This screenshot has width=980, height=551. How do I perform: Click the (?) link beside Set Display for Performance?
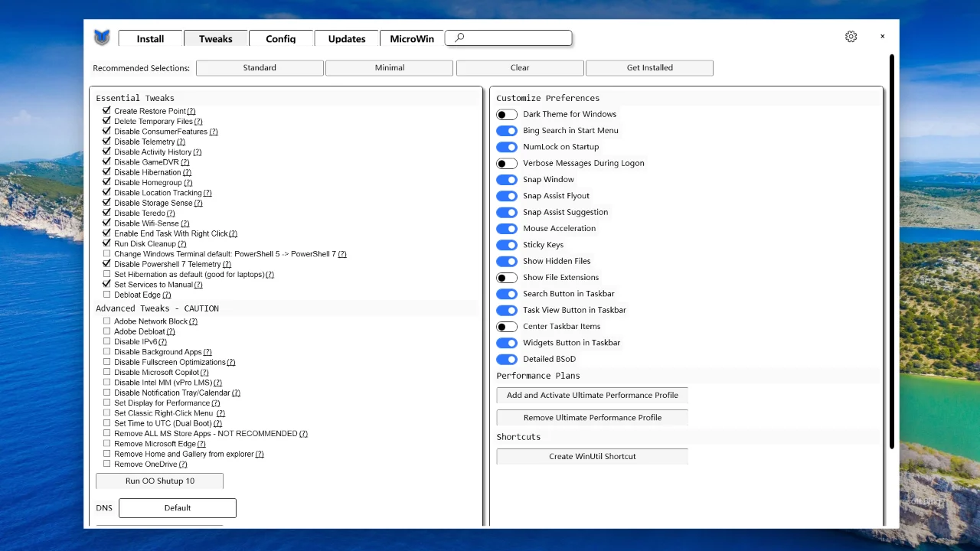pyautogui.click(x=216, y=403)
